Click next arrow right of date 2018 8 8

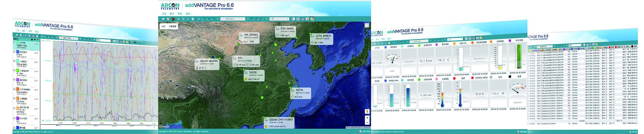(248, 19)
